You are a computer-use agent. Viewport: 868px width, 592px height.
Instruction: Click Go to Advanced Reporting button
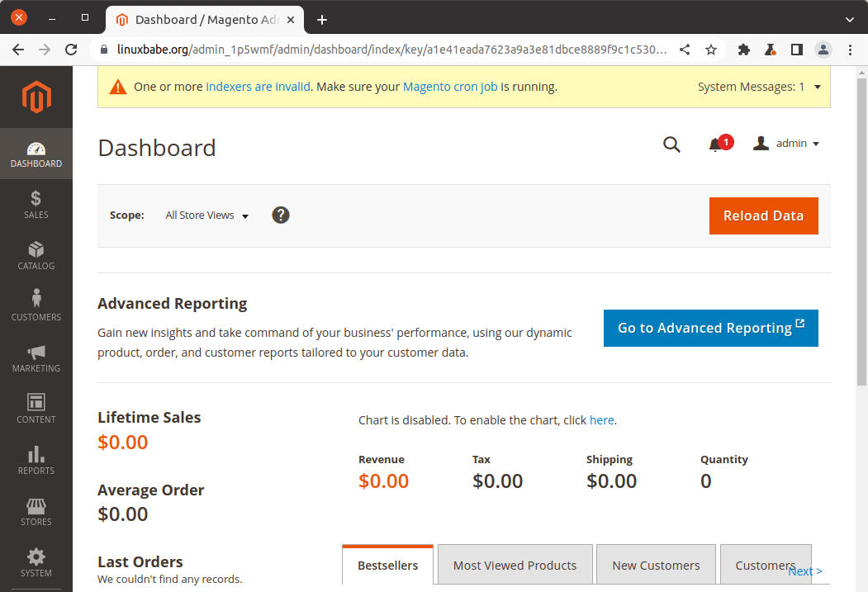tap(710, 328)
